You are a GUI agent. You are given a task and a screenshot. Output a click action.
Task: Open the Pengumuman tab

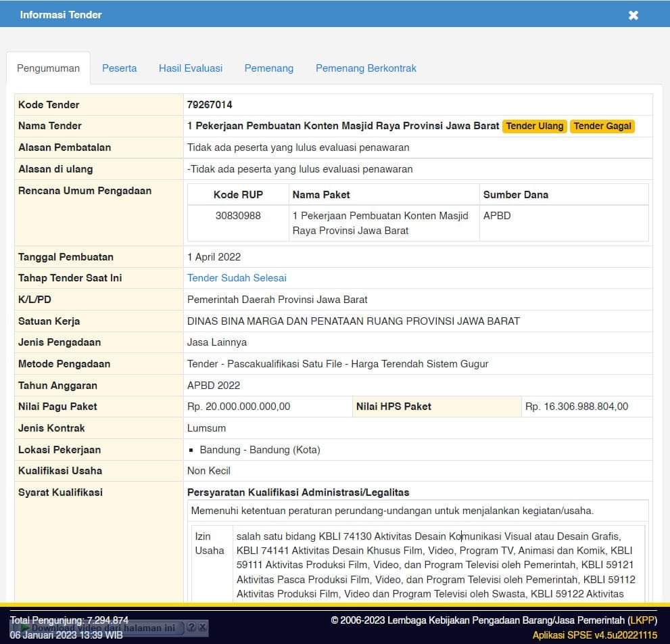tap(48, 68)
